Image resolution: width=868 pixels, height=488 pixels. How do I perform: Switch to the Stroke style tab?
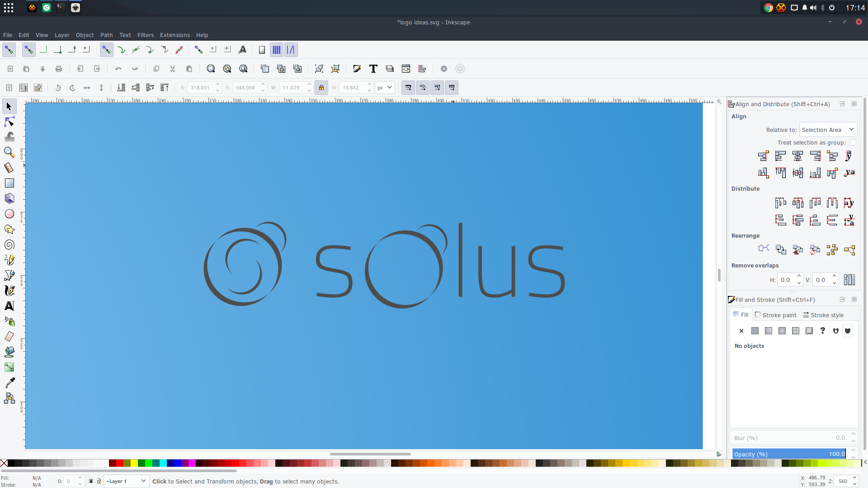[x=823, y=315]
